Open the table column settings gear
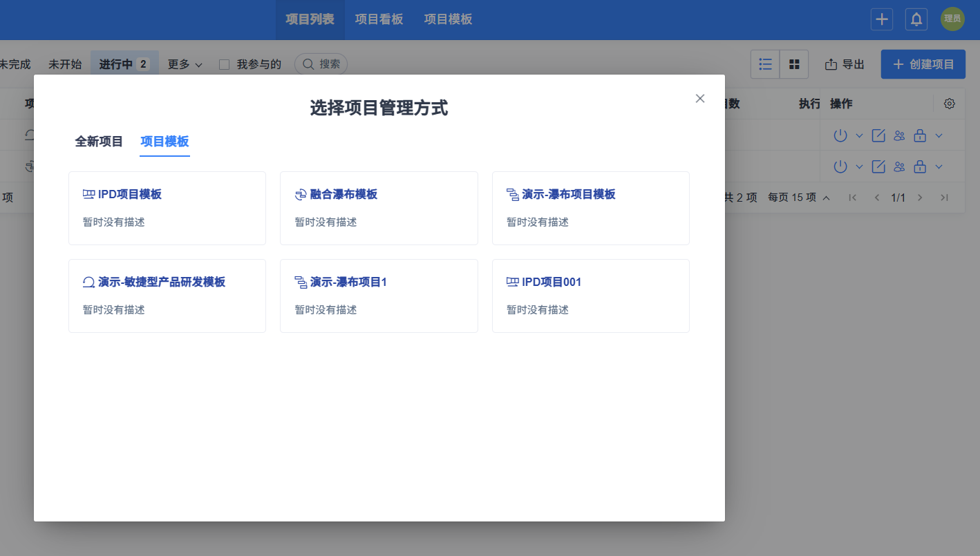 (x=950, y=104)
